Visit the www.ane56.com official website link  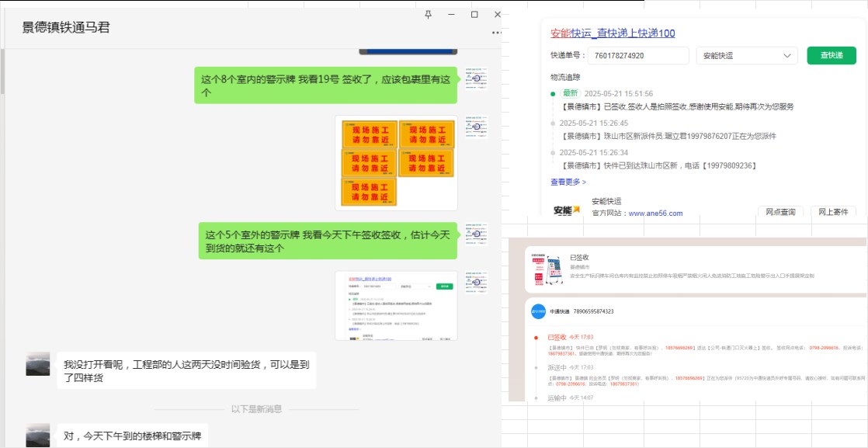[x=655, y=214]
